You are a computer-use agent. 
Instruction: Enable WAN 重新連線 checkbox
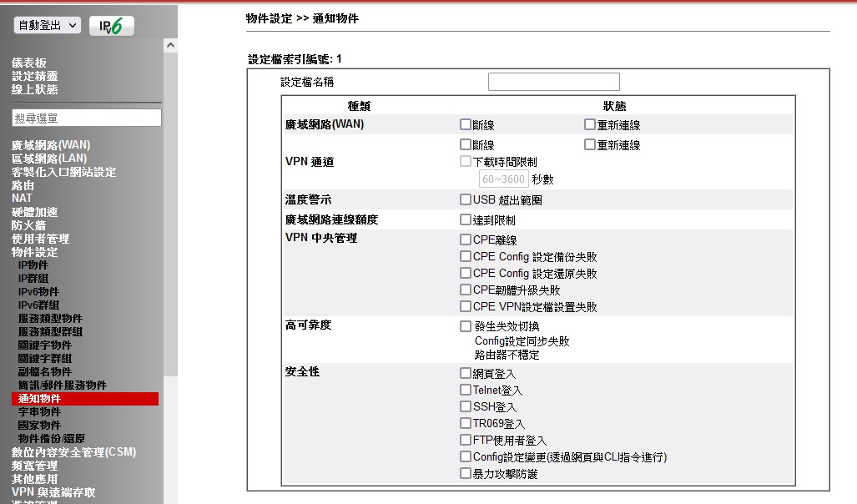[x=590, y=124]
